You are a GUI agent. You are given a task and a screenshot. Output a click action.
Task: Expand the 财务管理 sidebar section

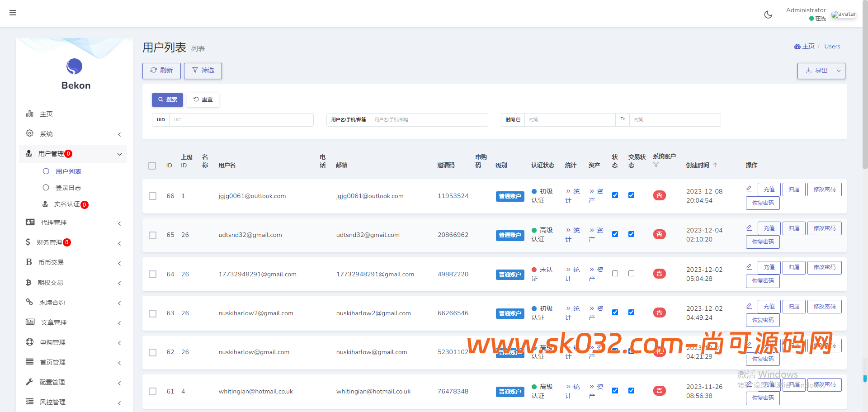72,242
